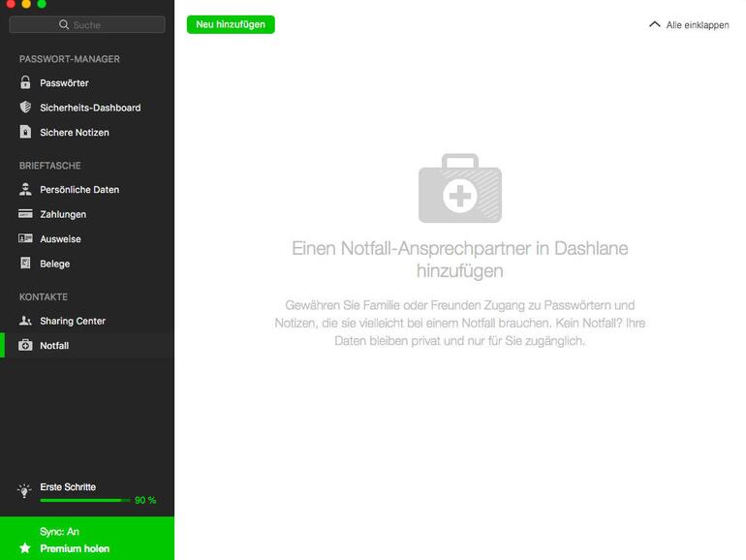The height and width of the screenshot is (560, 746).
Task: Click the Gewähren Sie Familie description text
Action: coord(459,323)
